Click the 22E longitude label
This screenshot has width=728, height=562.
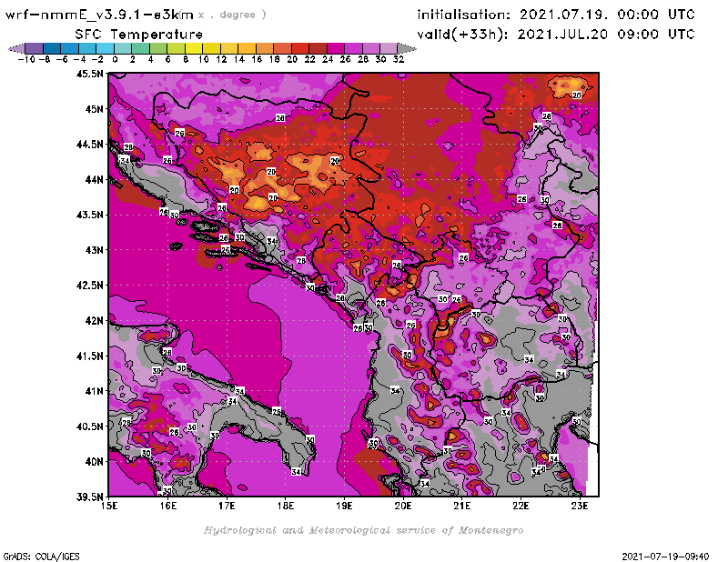[521, 506]
